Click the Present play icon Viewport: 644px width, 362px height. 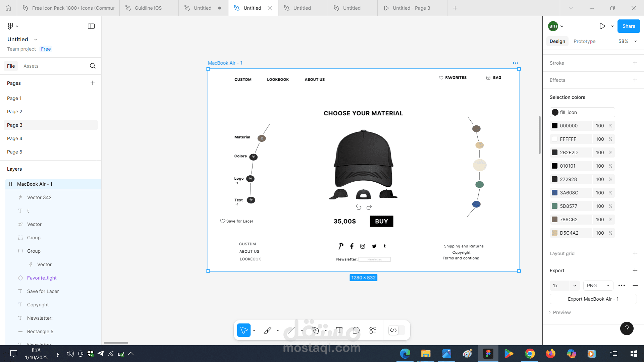(602, 26)
